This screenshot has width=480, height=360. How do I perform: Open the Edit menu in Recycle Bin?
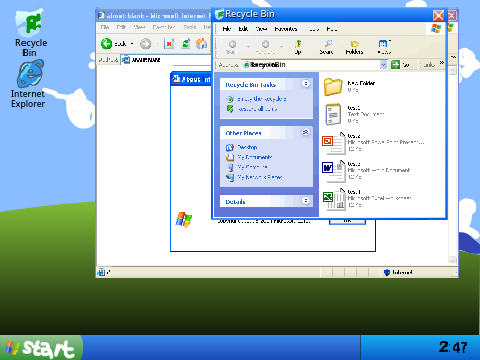[x=243, y=29]
